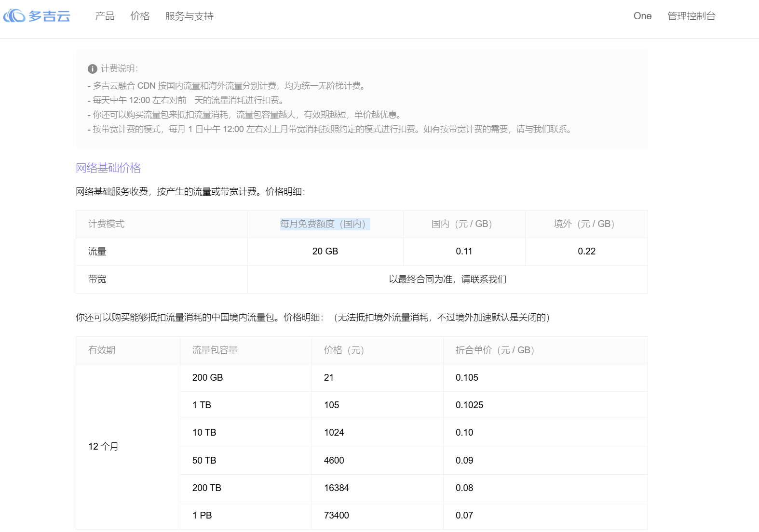Click the 0.22 overseas price cell
This screenshot has height=532, width=759.
tap(586, 252)
